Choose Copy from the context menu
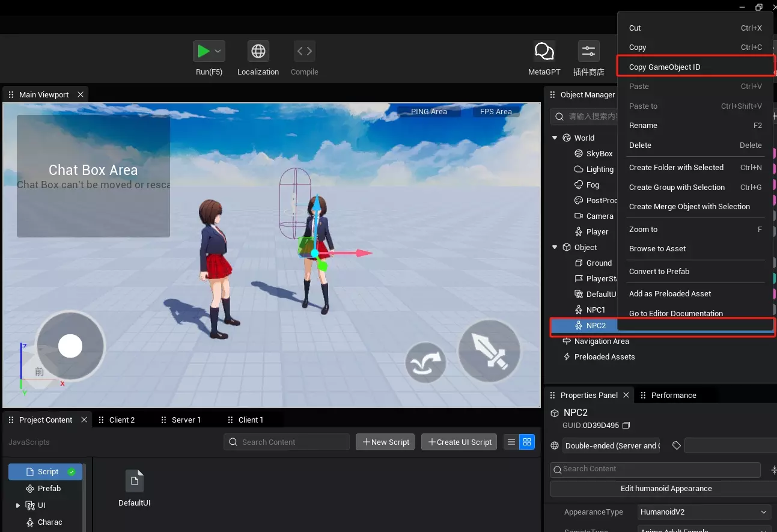Screen dimensions: 777x532 pyautogui.click(x=695, y=47)
